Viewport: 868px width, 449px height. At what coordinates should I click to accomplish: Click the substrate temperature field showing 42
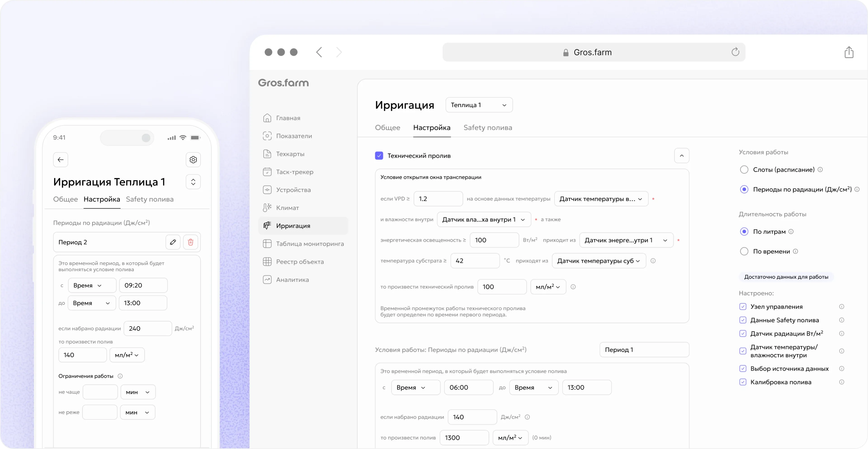(x=475, y=261)
